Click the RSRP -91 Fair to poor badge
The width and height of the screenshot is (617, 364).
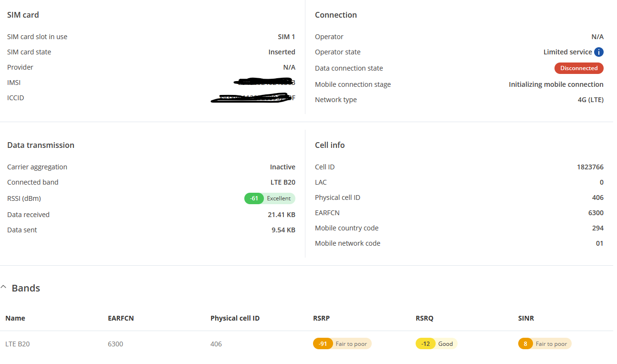342,343
